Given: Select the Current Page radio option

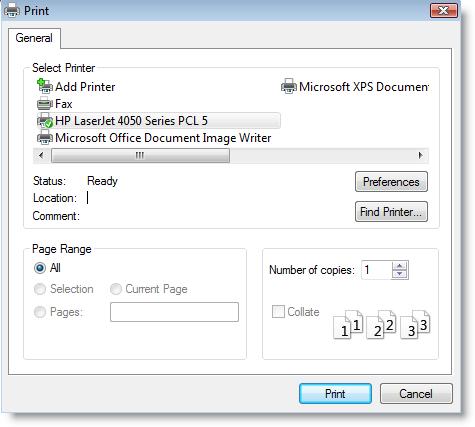Looking at the screenshot, I should [x=116, y=289].
